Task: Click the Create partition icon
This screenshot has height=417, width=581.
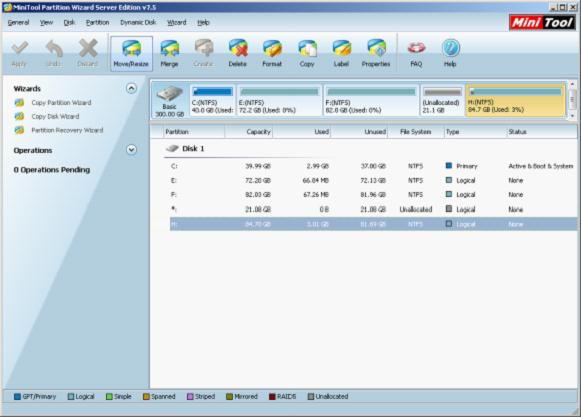Action: pos(203,48)
